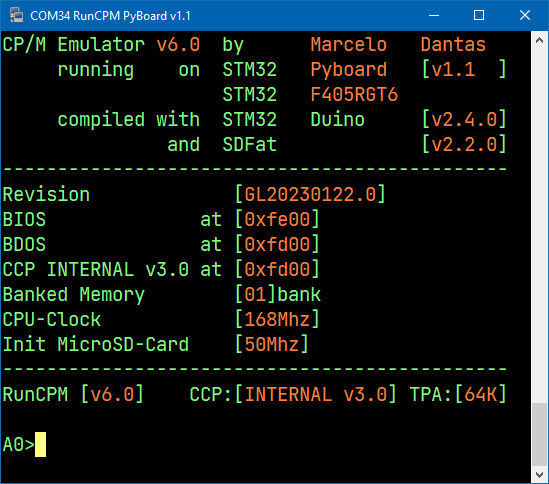This screenshot has height=484, width=549.
Task: Click revision value 'GL20230122.0'
Action: pos(310,194)
